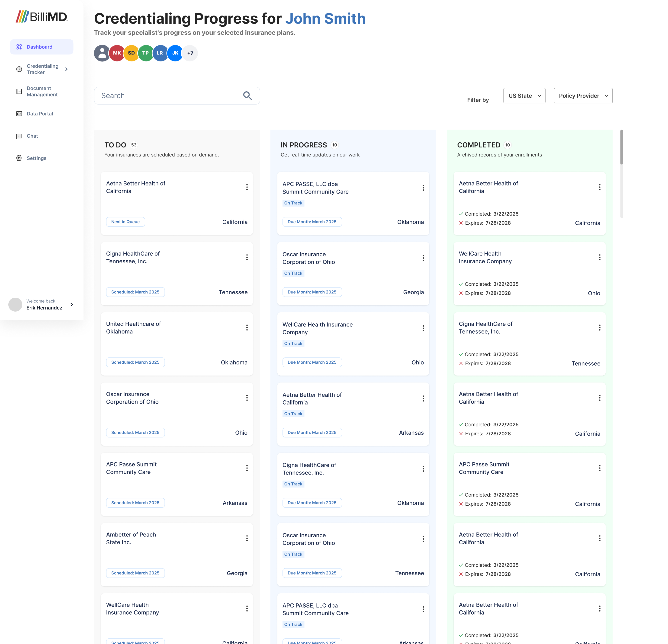Open menu for In Progress Oscar Tennessee card

[423, 539]
